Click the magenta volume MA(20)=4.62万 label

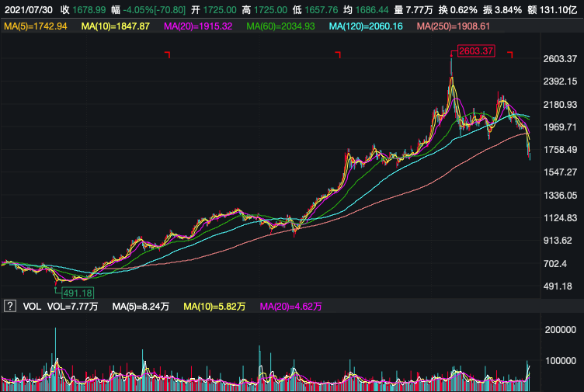coord(290,307)
